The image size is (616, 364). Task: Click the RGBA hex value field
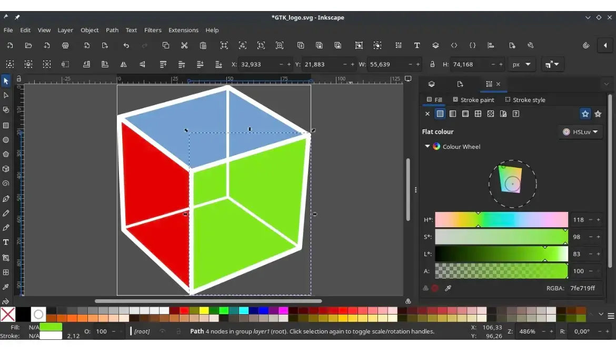tap(582, 288)
